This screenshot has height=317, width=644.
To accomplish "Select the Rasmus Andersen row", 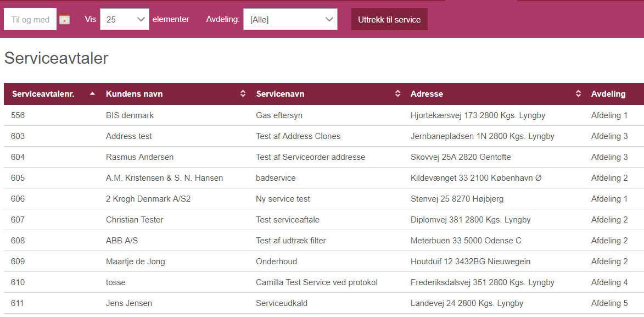I will pos(323,157).
